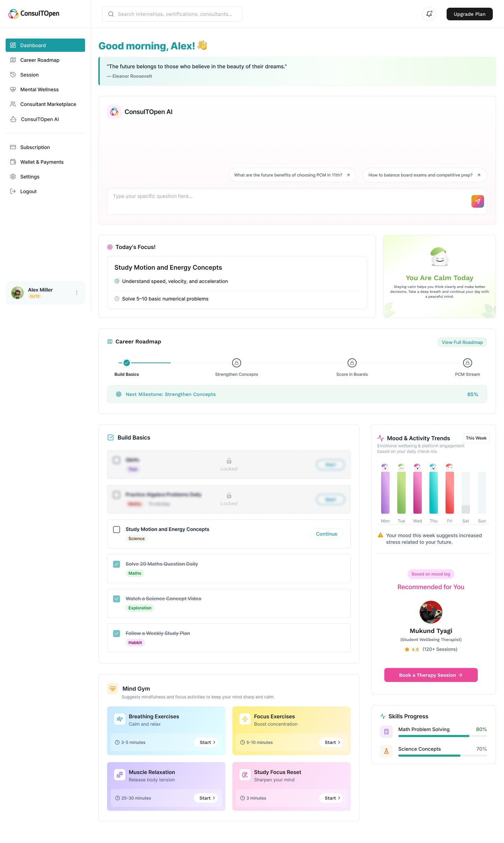Screen dimensions: 504x843
Task: Click the Focus Exercises lightning icon
Action: coord(245,719)
